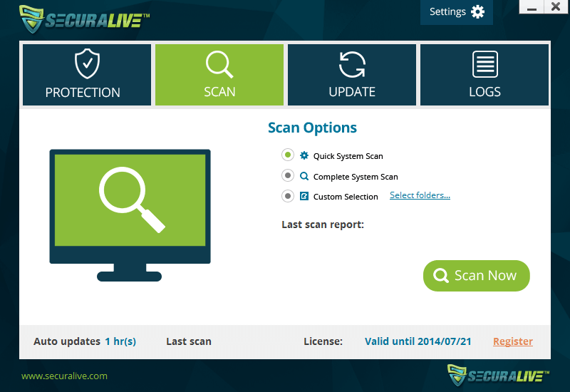Viewport: 570px width, 392px height.
Task: Click the Scan Options heading
Action: point(312,128)
